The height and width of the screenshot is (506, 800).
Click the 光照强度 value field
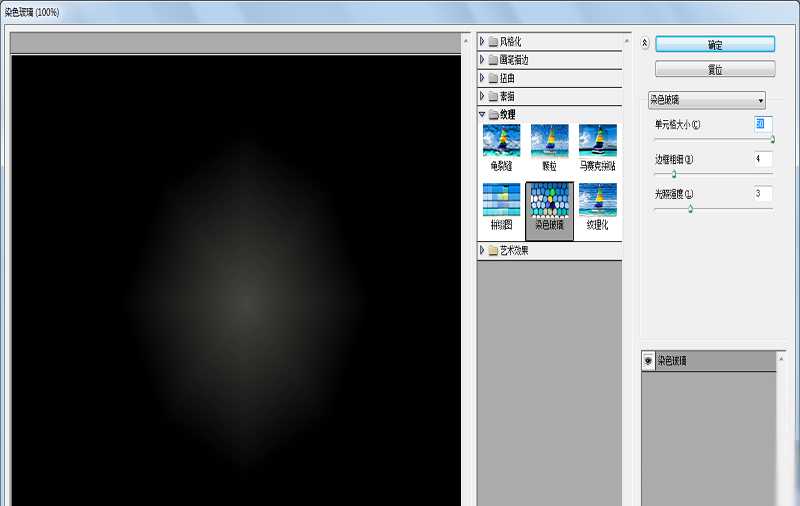(x=763, y=193)
